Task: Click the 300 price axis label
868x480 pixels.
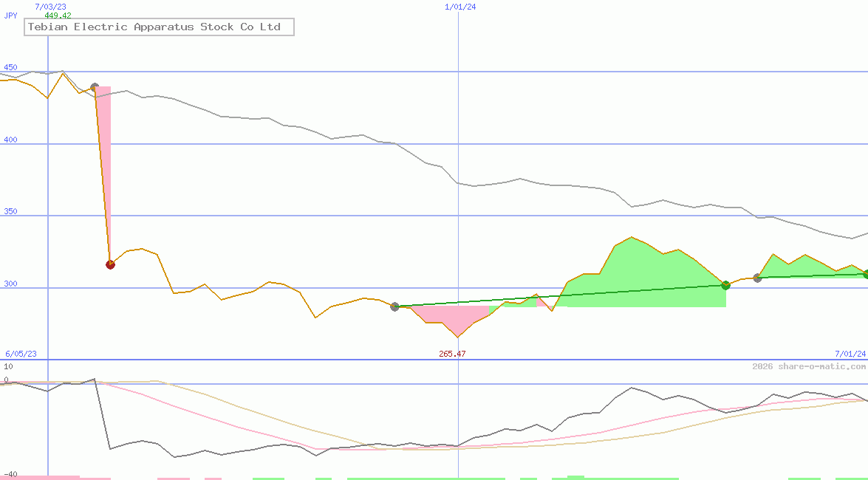Action: pyautogui.click(x=10, y=284)
